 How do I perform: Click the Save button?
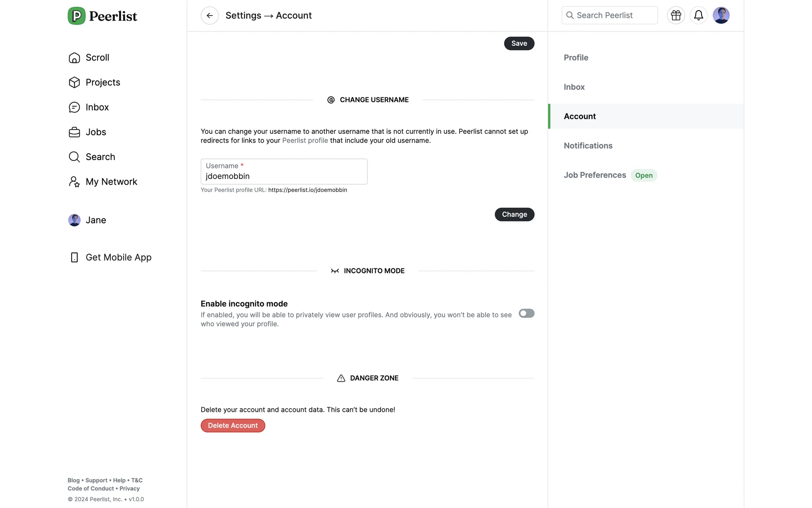(x=519, y=44)
